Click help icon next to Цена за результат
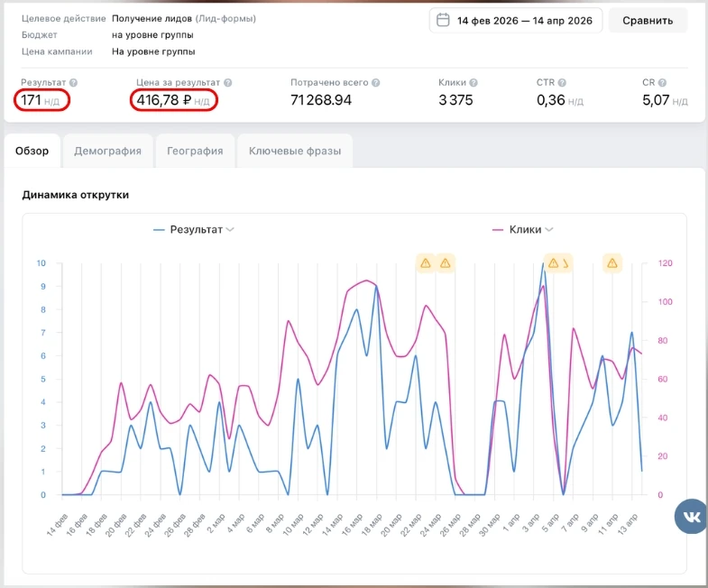The image size is (708, 588). click(228, 83)
